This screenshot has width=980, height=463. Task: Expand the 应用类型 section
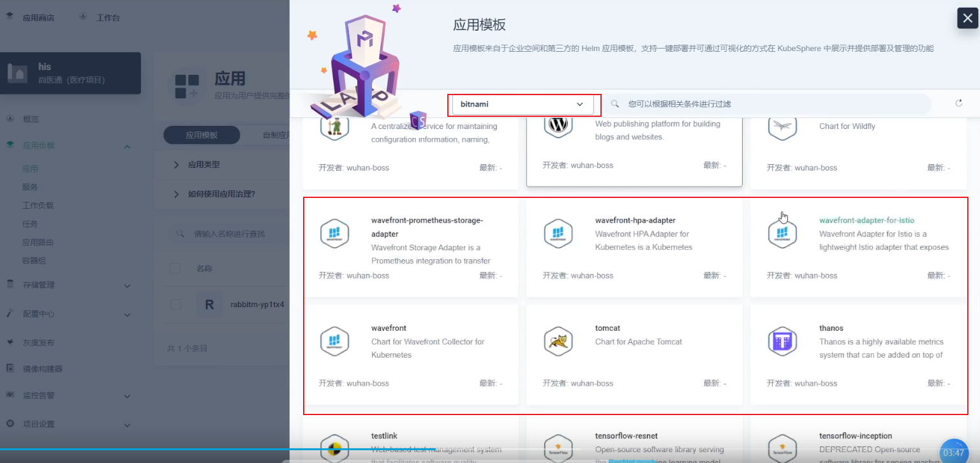(x=177, y=165)
